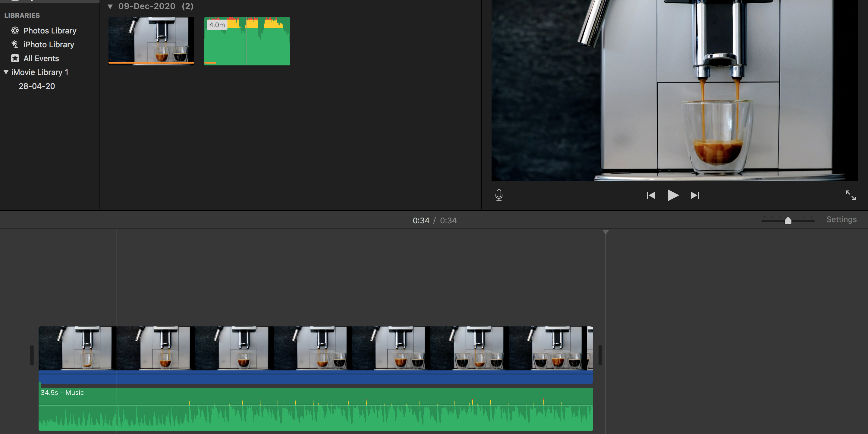Collapse iMovie Library 1
The image size is (868, 434).
click(x=5, y=72)
